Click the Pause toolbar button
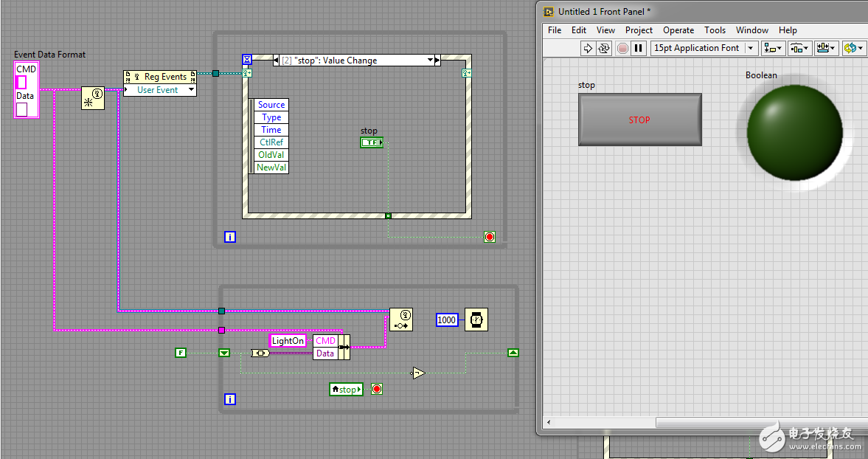This screenshot has width=868, height=459. (x=638, y=48)
